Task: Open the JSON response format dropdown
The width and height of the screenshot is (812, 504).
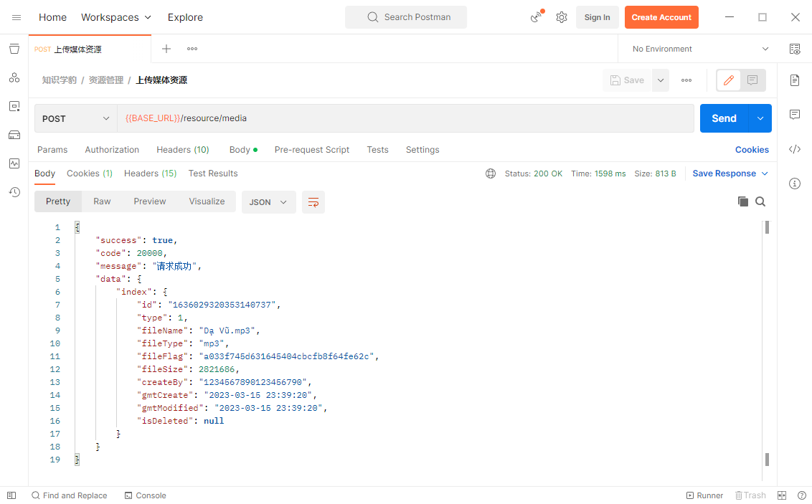Action: point(268,201)
